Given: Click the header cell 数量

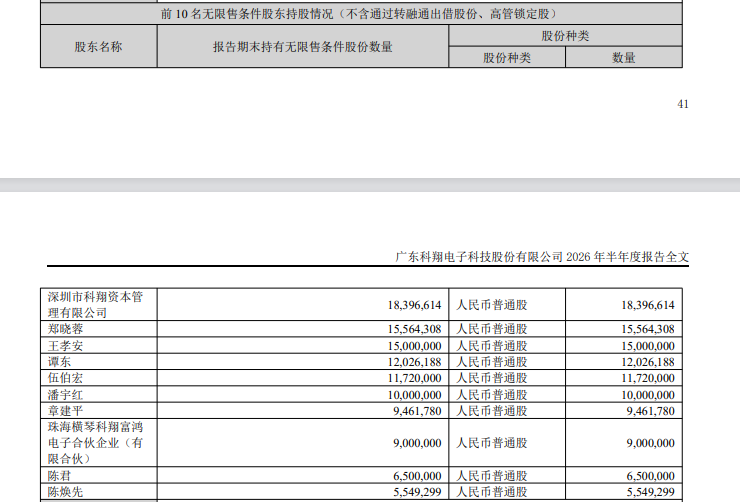Looking at the screenshot, I should point(623,58).
